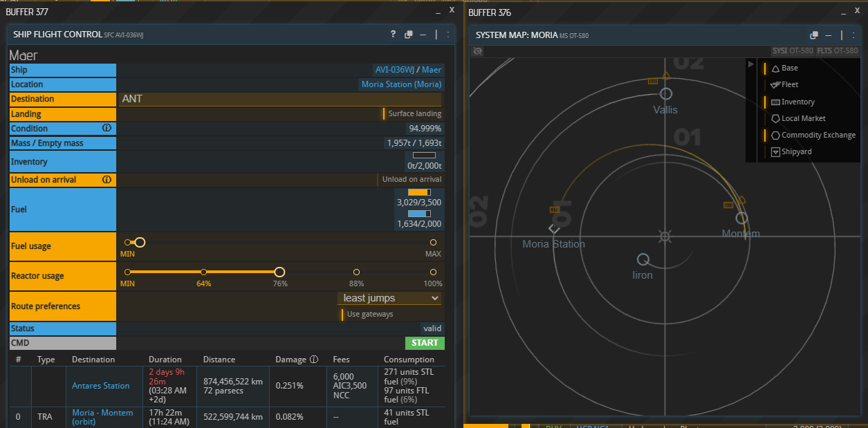Toggle the Use gateways option
Screen dimensions: 868x428
pyautogui.click(x=369, y=315)
